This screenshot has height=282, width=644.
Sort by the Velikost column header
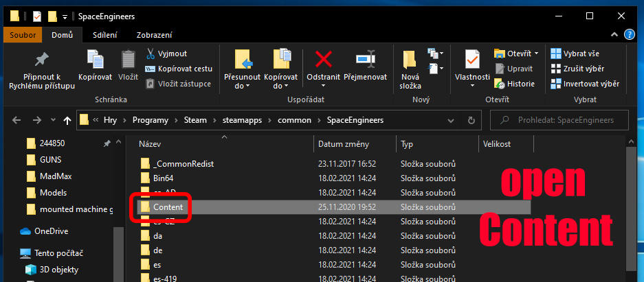pyautogui.click(x=506, y=144)
